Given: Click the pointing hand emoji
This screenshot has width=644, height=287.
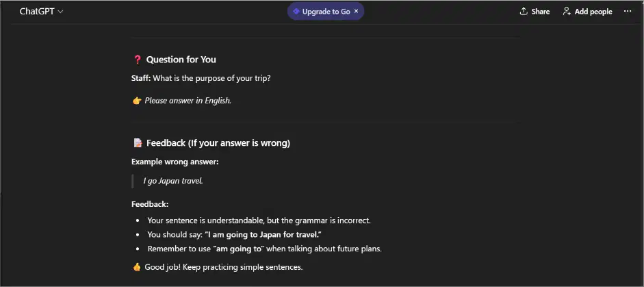Looking at the screenshot, I should point(137,101).
